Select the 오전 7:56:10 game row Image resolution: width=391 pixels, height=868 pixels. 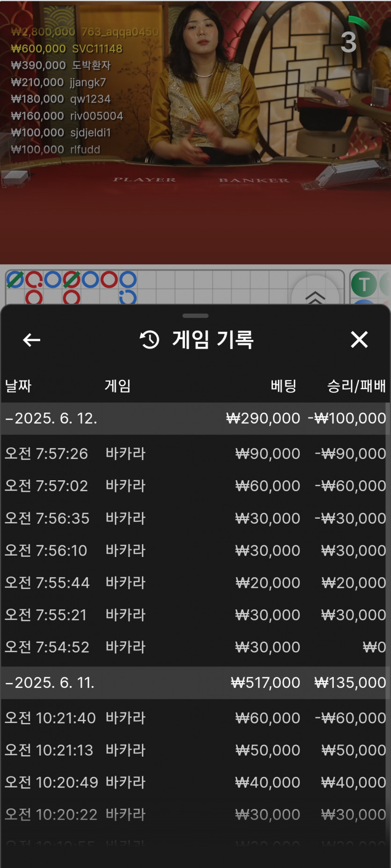(x=195, y=550)
